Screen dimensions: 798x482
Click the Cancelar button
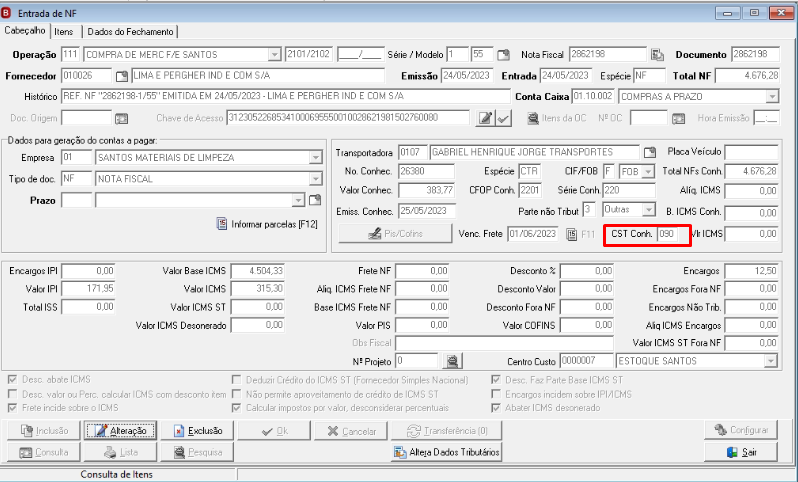[x=351, y=431]
